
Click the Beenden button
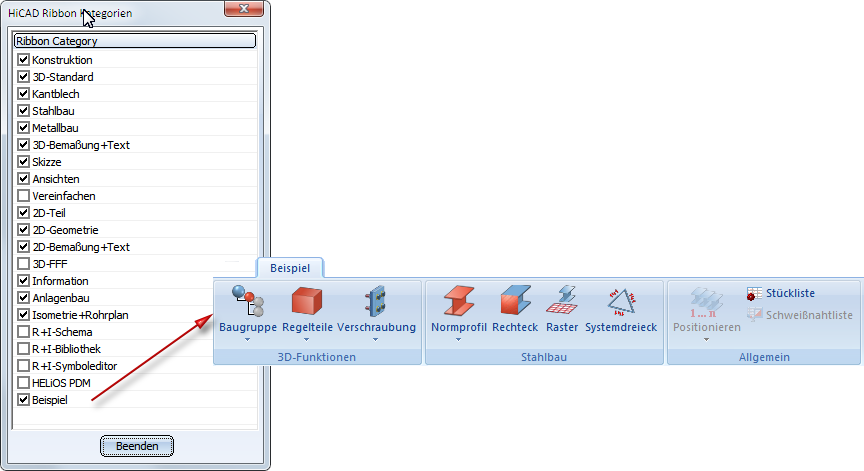(x=137, y=446)
